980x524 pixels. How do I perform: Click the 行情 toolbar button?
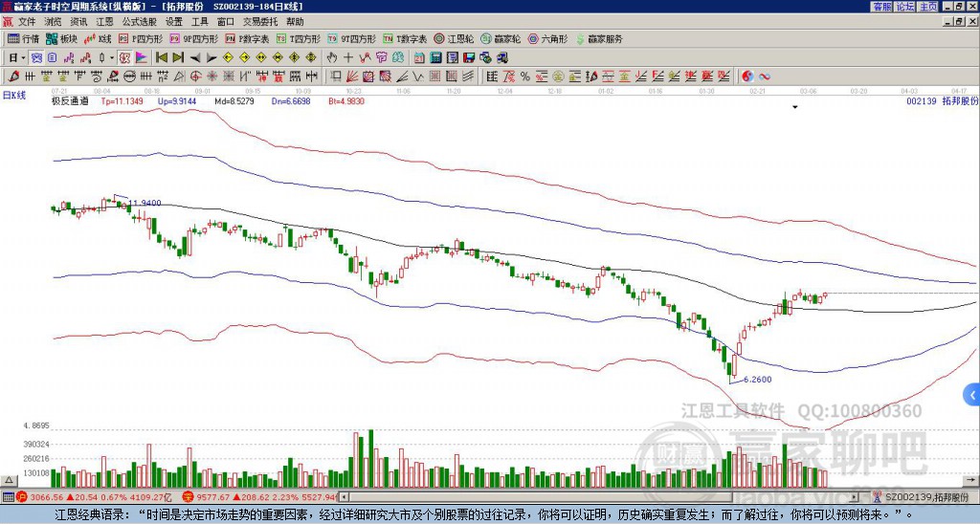(x=23, y=38)
